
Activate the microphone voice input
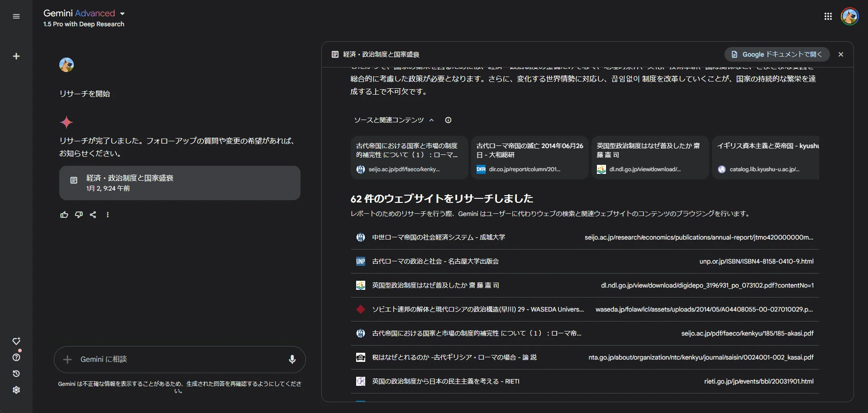click(292, 360)
